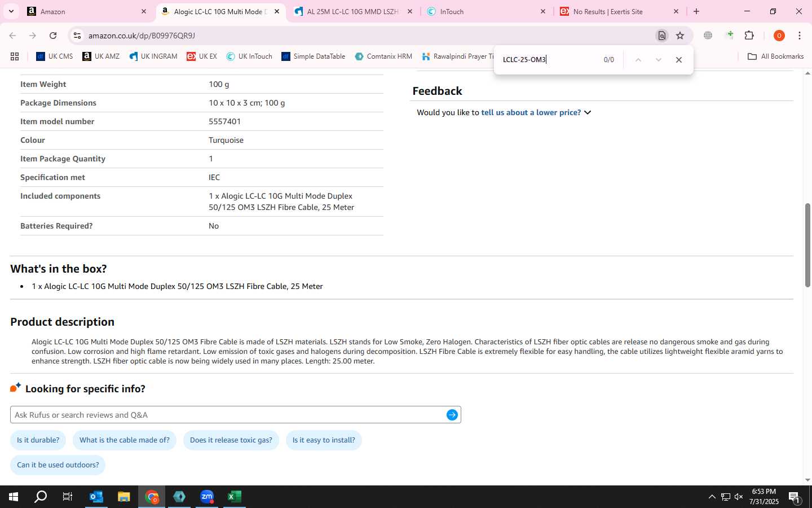Select 'Is it easy to install?' suggestion
The height and width of the screenshot is (508, 812).
[x=324, y=440]
